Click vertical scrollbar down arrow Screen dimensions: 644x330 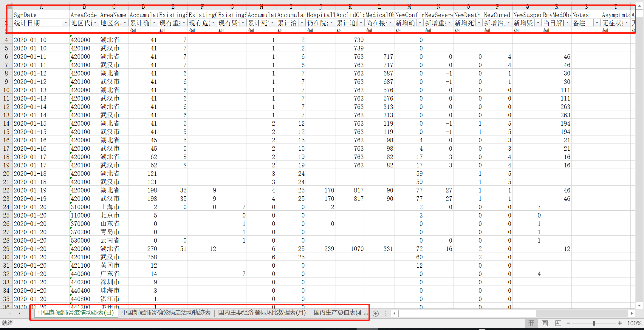(x=639, y=305)
